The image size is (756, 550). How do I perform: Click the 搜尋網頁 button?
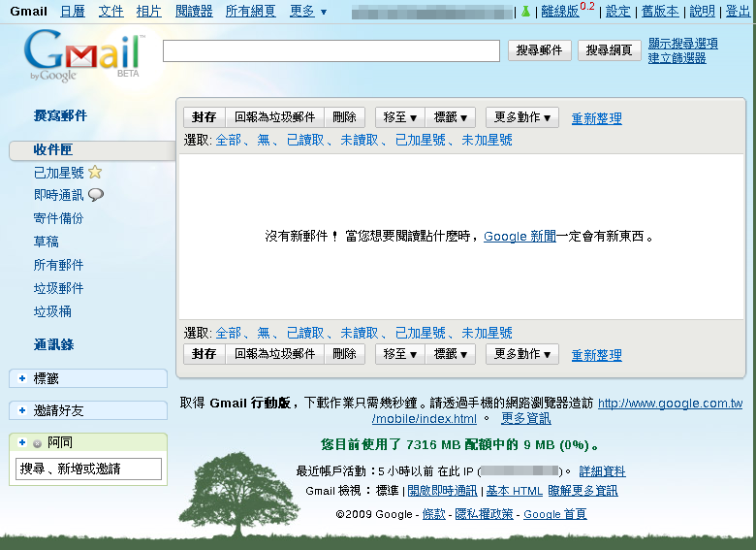point(609,50)
